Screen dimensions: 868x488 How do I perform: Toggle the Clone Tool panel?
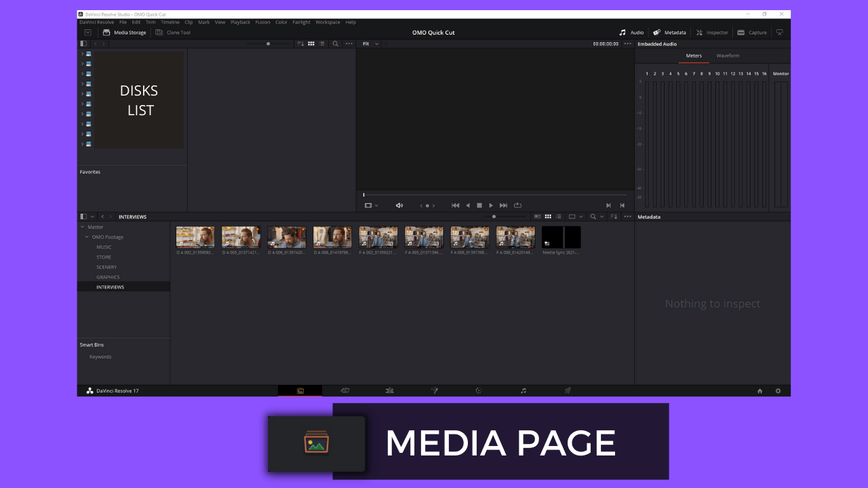[173, 33]
